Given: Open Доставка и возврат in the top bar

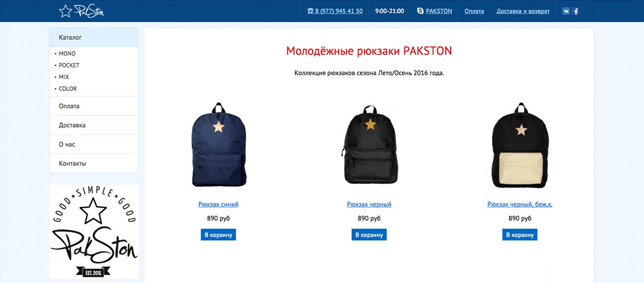Looking at the screenshot, I should (523, 11).
